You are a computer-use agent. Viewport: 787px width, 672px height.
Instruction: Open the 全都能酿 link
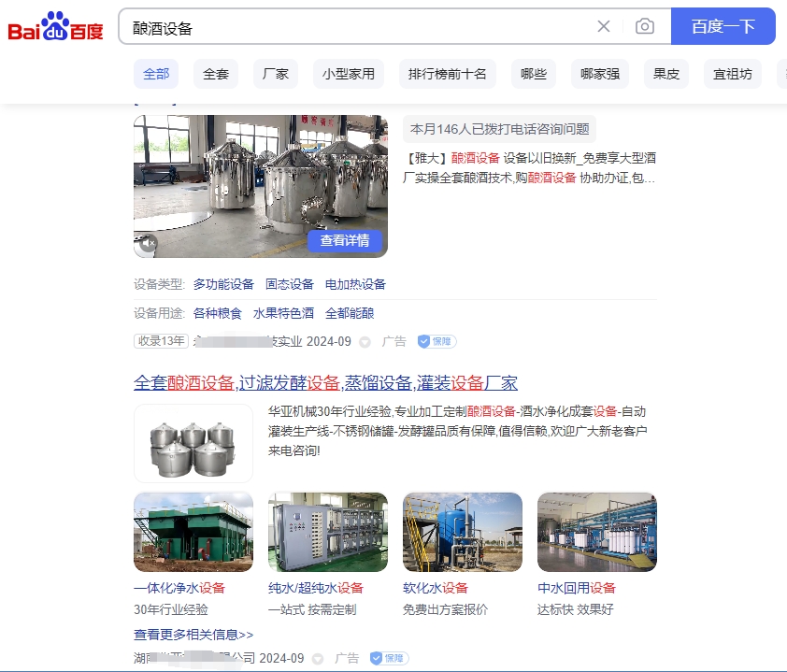click(x=350, y=314)
